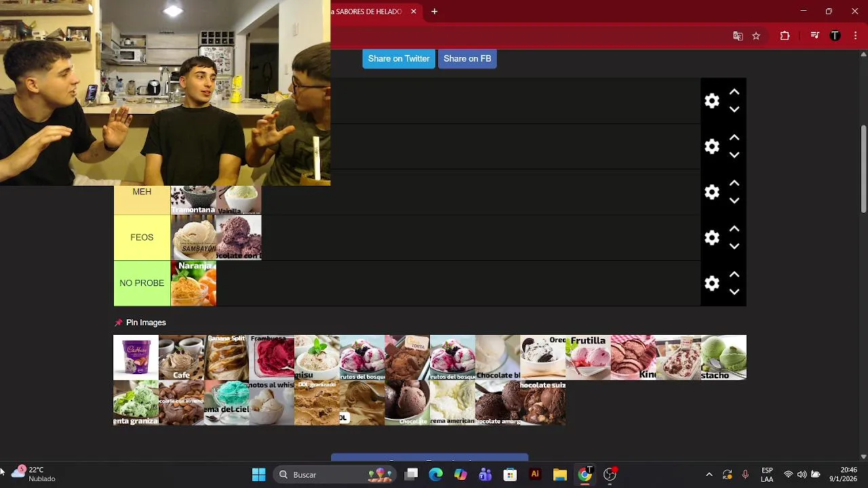Select the Vainilla image in the MEH row
This screenshot has width=868, height=488.
[x=239, y=200]
